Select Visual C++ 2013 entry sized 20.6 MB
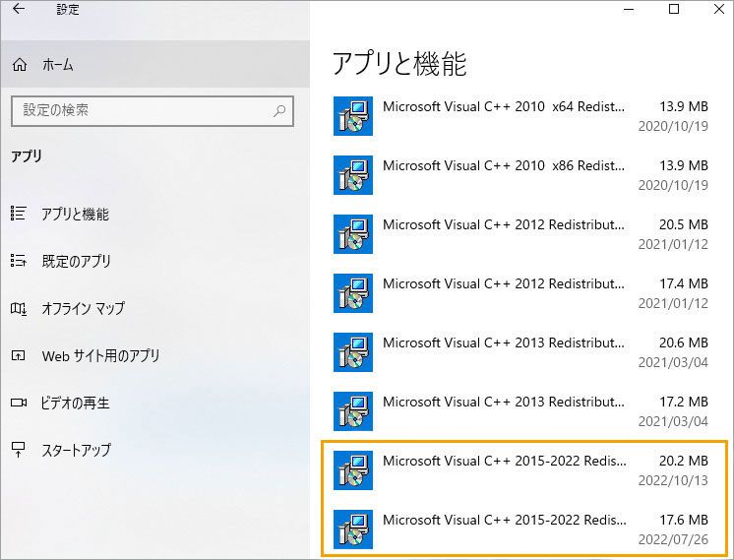This screenshot has height=560, width=734. 520,352
